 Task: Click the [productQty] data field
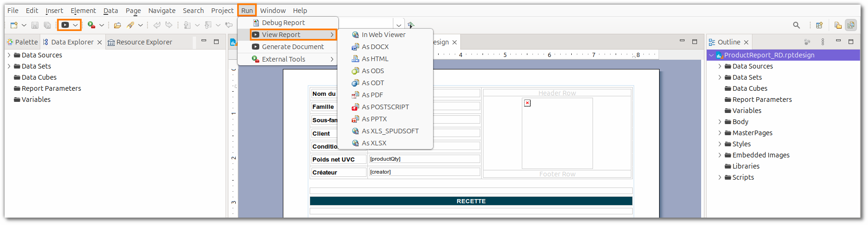click(x=424, y=159)
